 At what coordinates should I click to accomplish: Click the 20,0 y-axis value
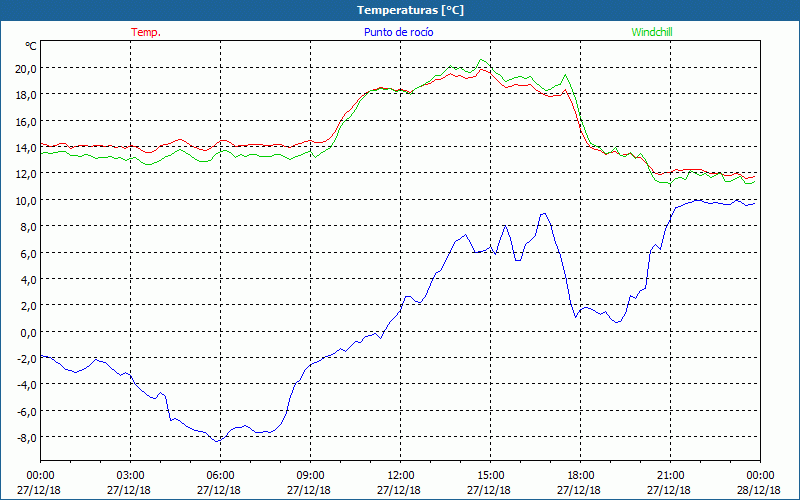26,68
